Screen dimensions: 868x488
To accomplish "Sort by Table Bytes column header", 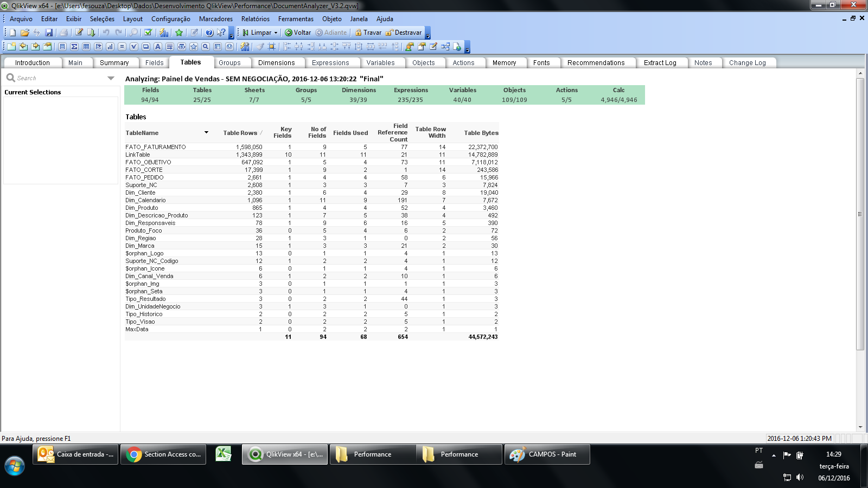I will [481, 133].
